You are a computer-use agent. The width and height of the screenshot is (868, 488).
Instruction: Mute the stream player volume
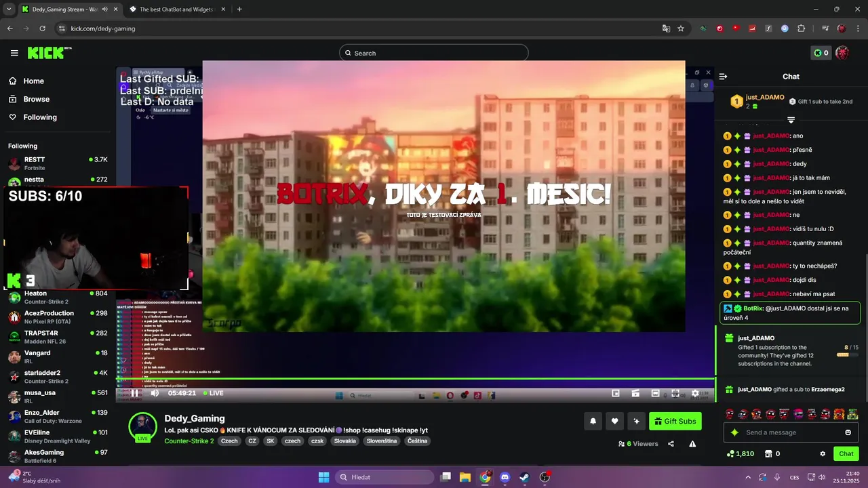(x=155, y=393)
